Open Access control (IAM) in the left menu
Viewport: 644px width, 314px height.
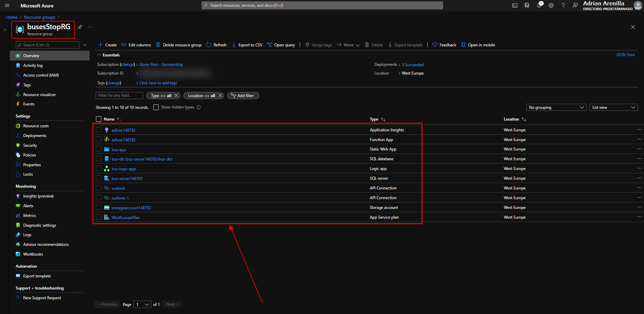[x=41, y=75]
